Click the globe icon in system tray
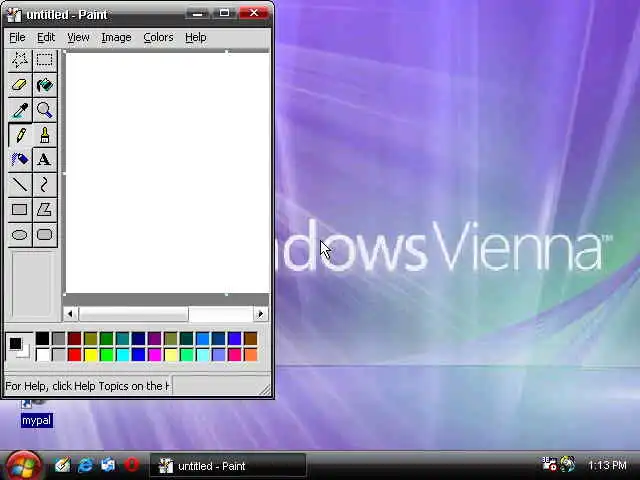This screenshot has width=640, height=480. (x=567, y=464)
